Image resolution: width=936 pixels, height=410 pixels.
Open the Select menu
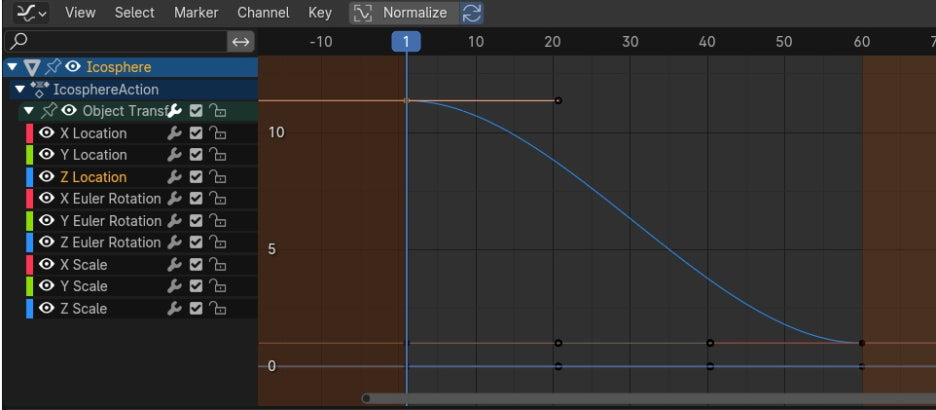134,13
